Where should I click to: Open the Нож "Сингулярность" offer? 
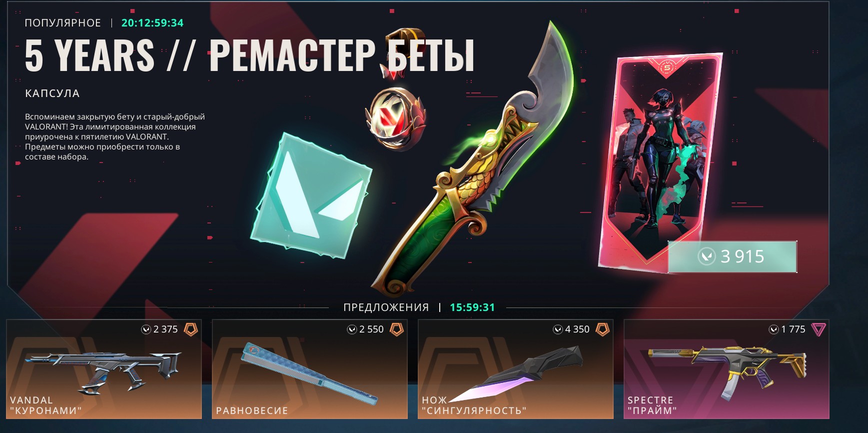coord(516,369)
